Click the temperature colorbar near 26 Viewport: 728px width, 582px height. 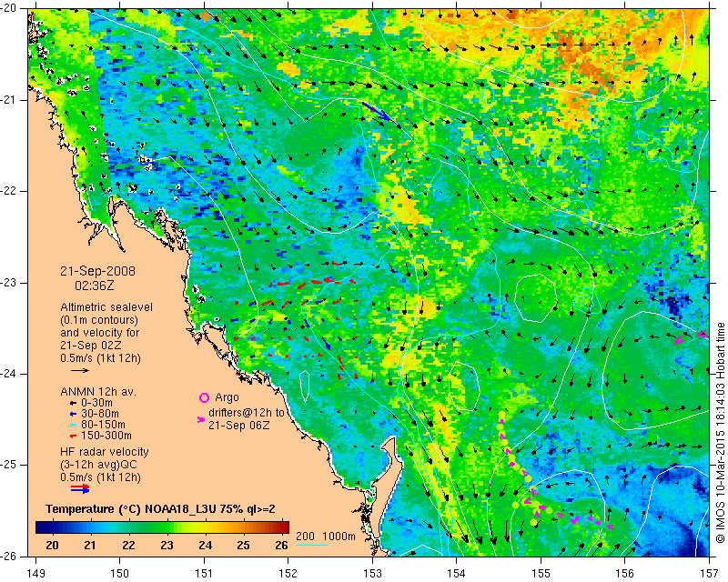tap(281, 527)
